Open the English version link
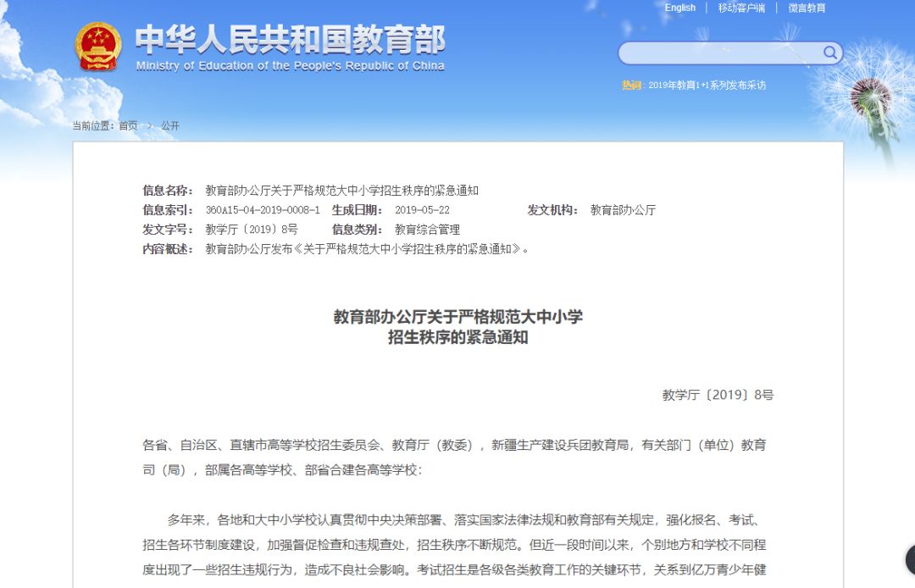The width and height of the screenshot is (915, 588). tap(679, 8)
